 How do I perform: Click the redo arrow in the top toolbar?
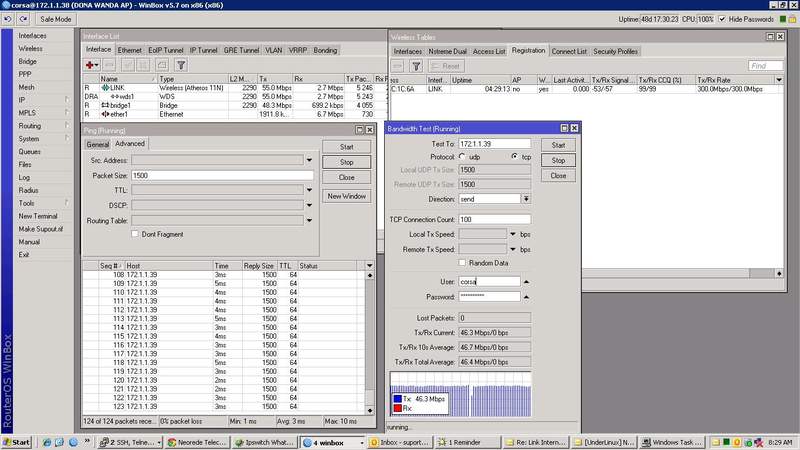coord(23,19)
